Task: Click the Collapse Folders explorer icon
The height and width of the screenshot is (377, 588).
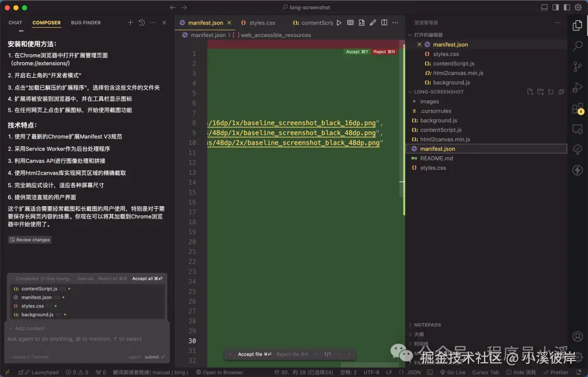Action: tap(561, 92)
